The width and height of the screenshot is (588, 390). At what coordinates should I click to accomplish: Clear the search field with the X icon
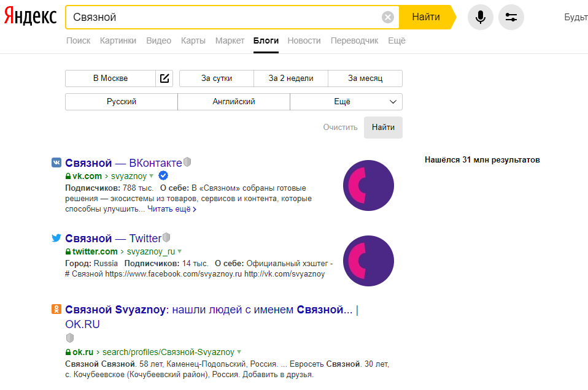point(388,17)
